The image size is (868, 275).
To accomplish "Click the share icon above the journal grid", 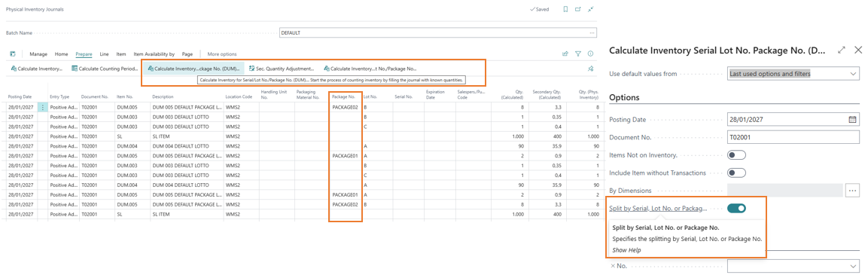I will coord(565,53).
